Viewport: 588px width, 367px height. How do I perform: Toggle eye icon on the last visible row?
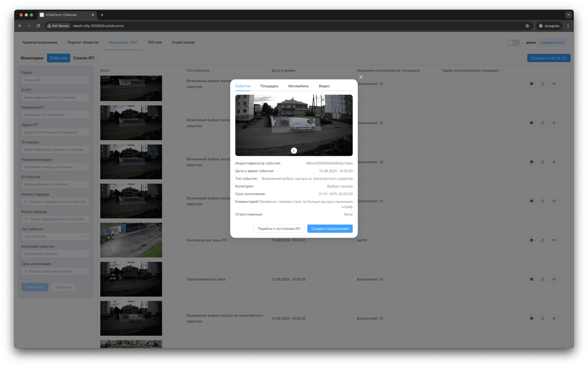(x=554, y=318)
